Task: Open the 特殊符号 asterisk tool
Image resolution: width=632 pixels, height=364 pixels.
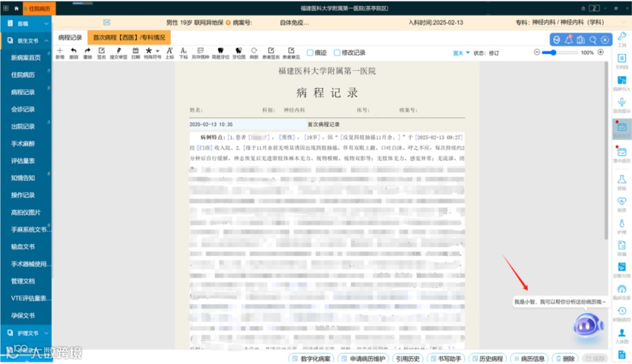Action: [x=149, y=51]
